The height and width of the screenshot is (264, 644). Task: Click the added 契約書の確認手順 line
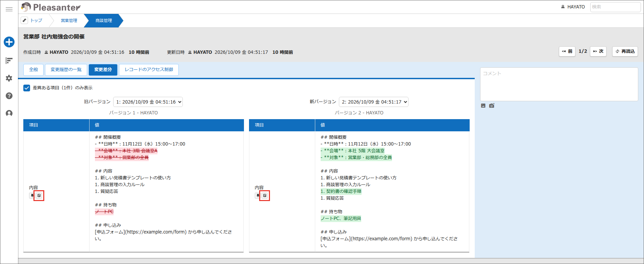[341, 192]
